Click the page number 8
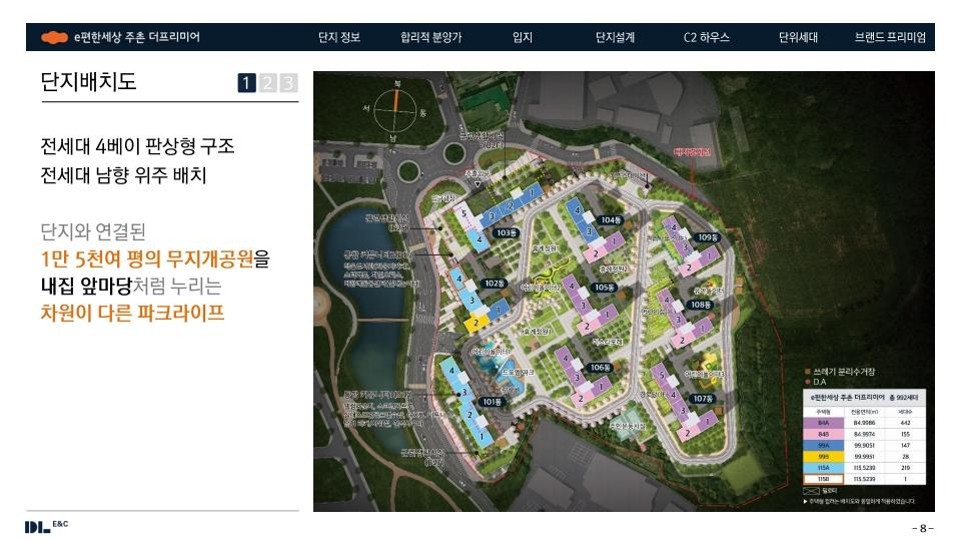This screenshot has width=960, height=540. (x=923, y=528)
